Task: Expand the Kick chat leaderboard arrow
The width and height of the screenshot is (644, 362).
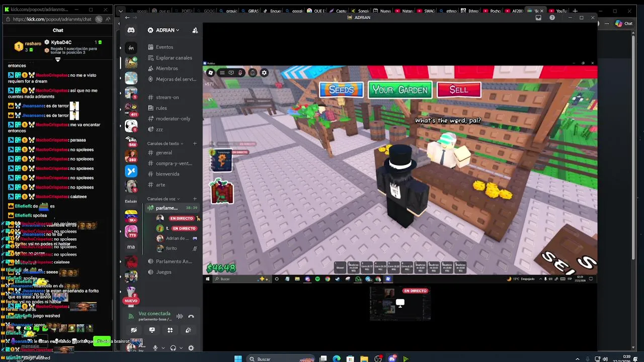Action: (58, 60)
